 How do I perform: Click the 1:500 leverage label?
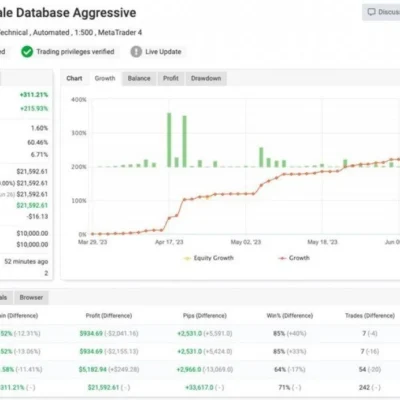pos(84,33)
